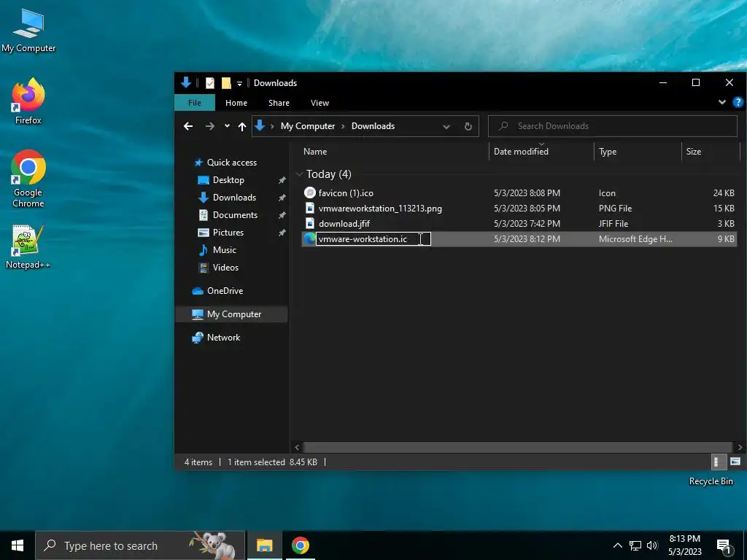The image size is (747, 560).
Task: Open address bar history dropdown
Action: [x=446, y=127]
